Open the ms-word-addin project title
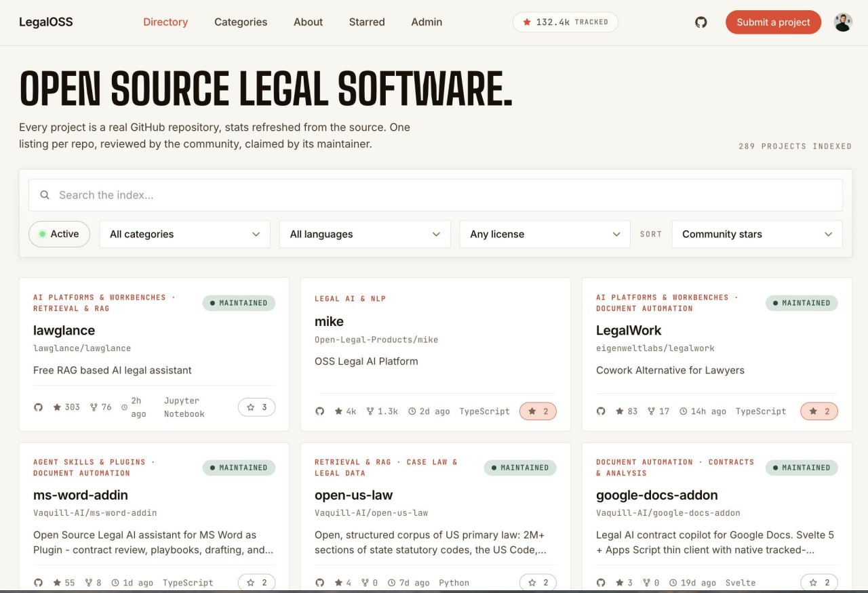The image size is (868, 593). (81, 495)
